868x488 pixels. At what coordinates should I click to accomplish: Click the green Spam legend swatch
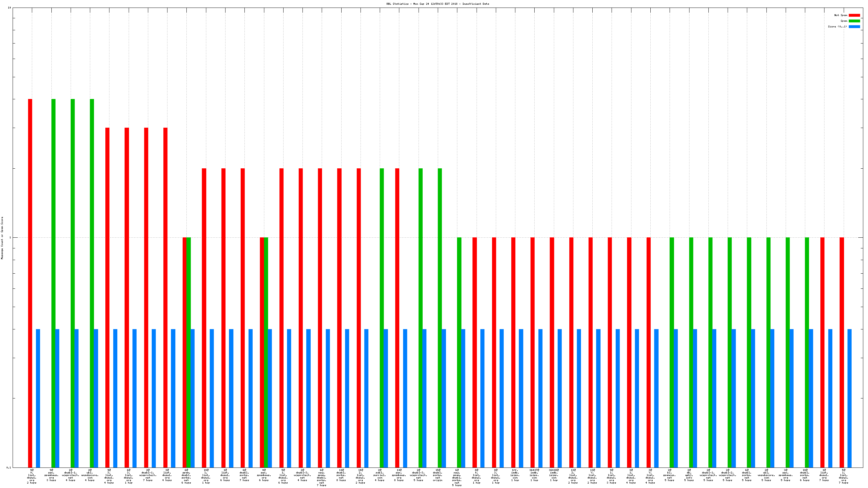(x=854, y=21)
